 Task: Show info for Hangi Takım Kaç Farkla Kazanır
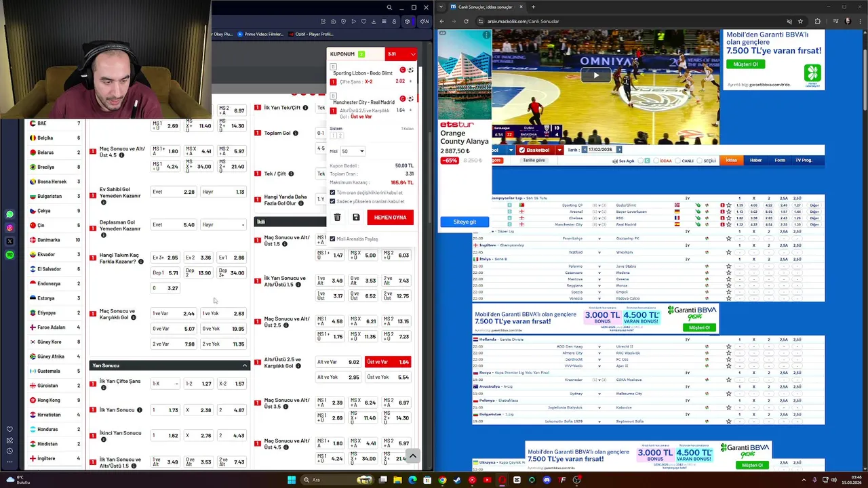coord(140,262)
